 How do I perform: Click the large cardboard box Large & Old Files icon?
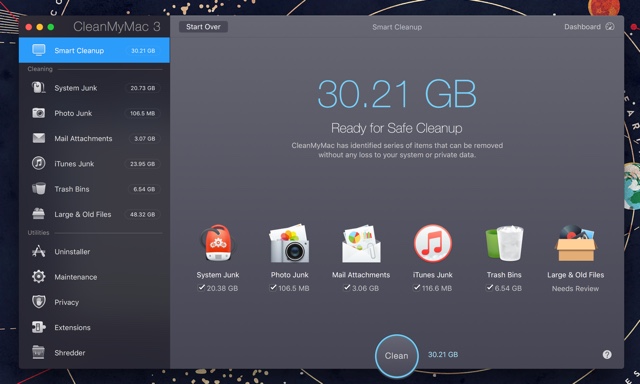(x=576, y=243)
